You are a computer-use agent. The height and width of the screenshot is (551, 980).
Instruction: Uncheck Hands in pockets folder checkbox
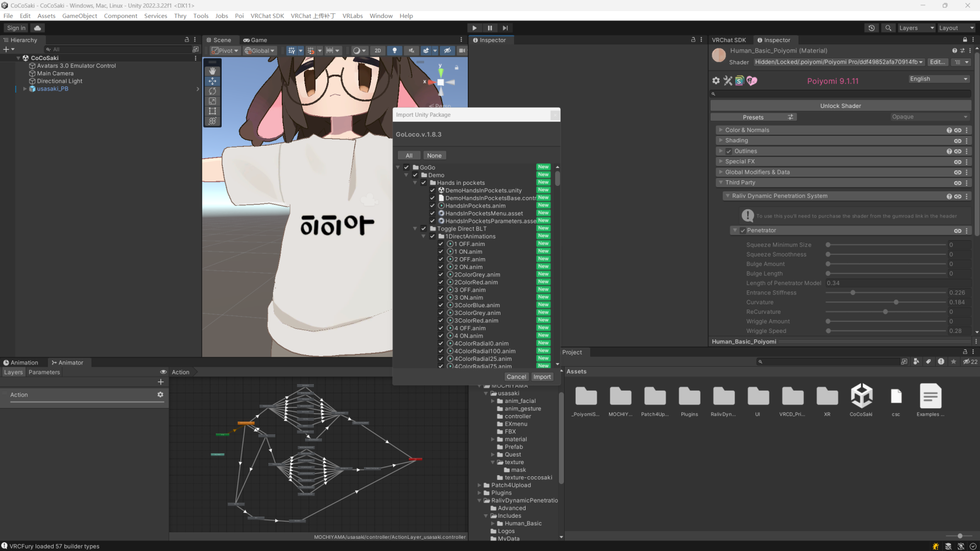coord(423,183)
